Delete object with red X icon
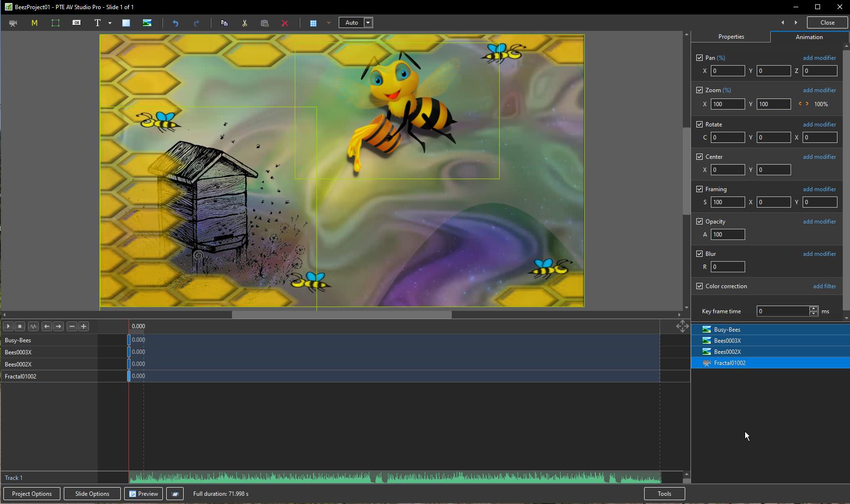850x504 pixels. click(x=285, y=23)
